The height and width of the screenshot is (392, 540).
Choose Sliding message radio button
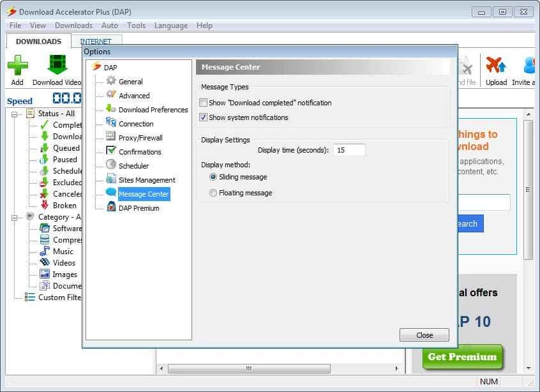[213, 177]
